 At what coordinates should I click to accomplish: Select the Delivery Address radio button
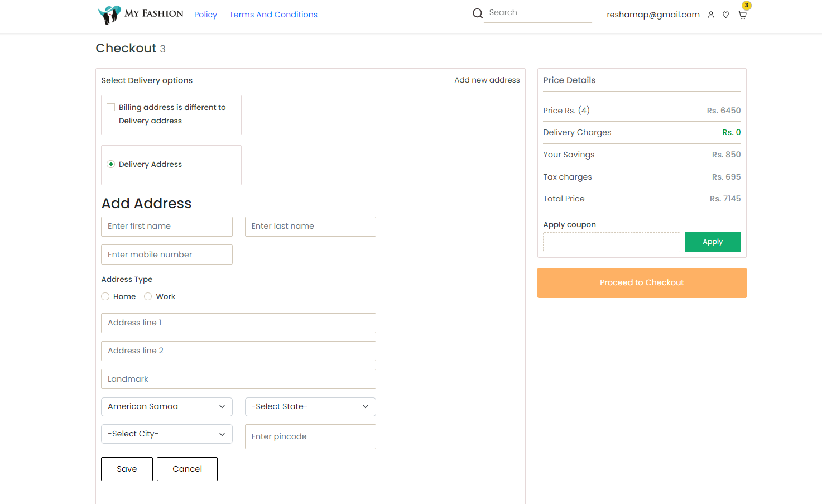[x=111, y=164]
